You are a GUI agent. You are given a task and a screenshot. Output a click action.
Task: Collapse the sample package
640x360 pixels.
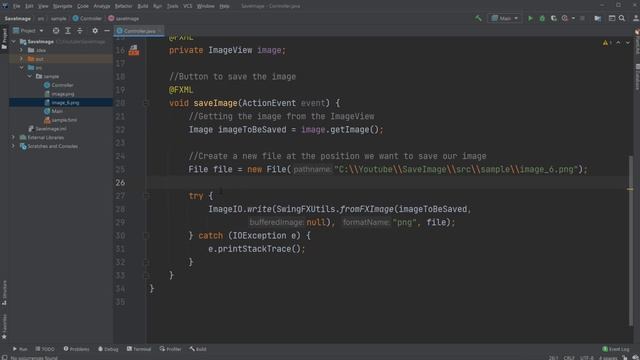point(30,76)
